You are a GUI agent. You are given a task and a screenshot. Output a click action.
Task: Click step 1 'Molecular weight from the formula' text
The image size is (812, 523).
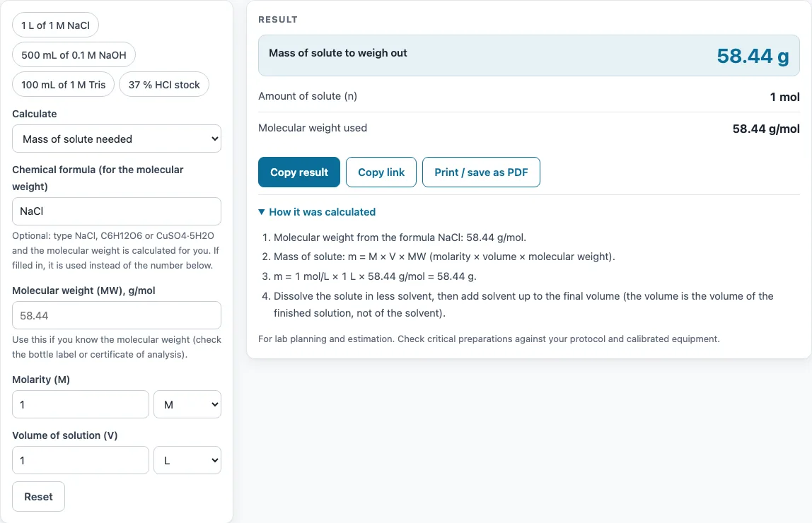[x=400, y=237]
